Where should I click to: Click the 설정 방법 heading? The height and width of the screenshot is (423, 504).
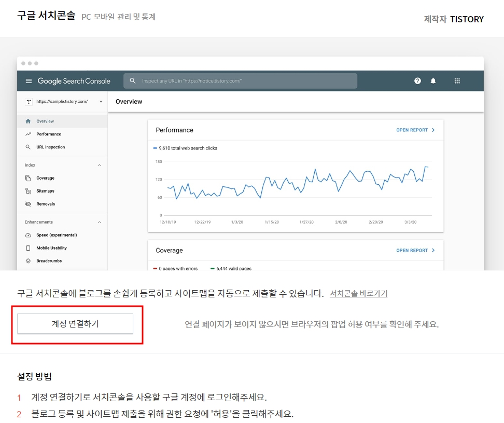click(34, 376)
